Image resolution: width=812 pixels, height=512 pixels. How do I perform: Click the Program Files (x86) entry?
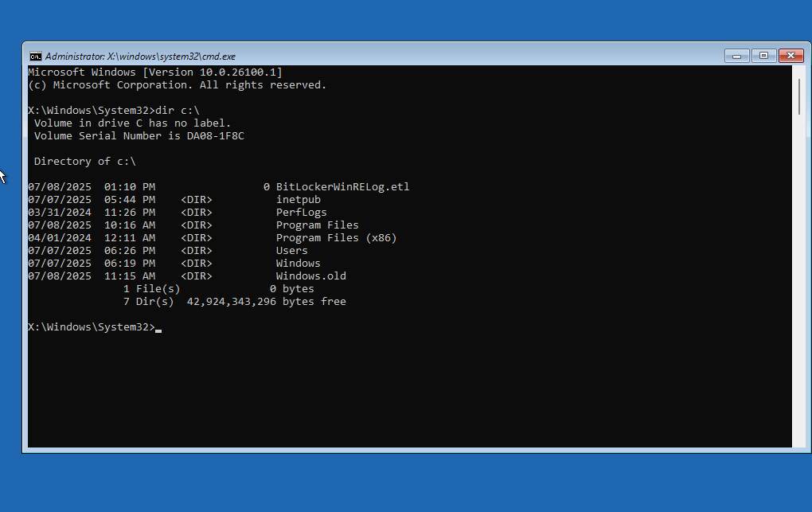click(336, 238)
